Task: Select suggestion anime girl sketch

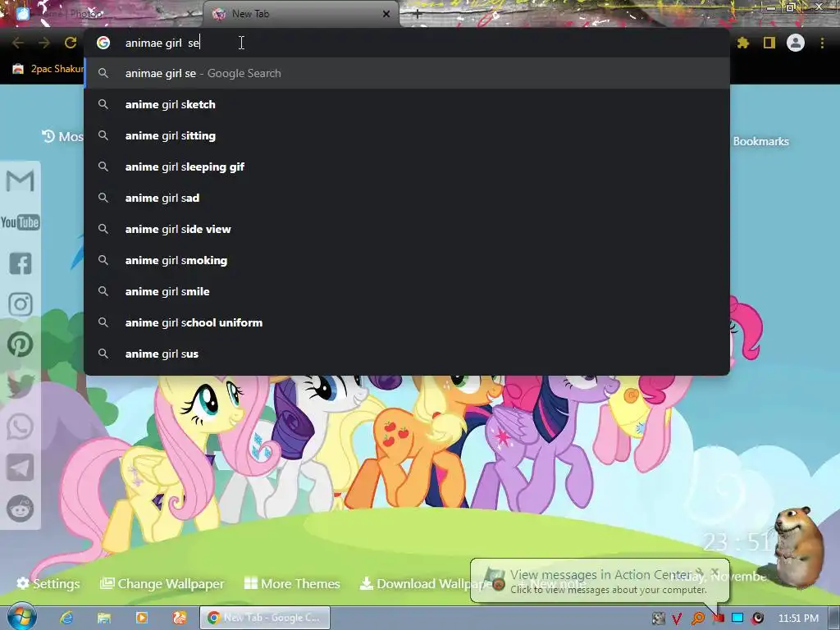Action: (x=407, y=104)
